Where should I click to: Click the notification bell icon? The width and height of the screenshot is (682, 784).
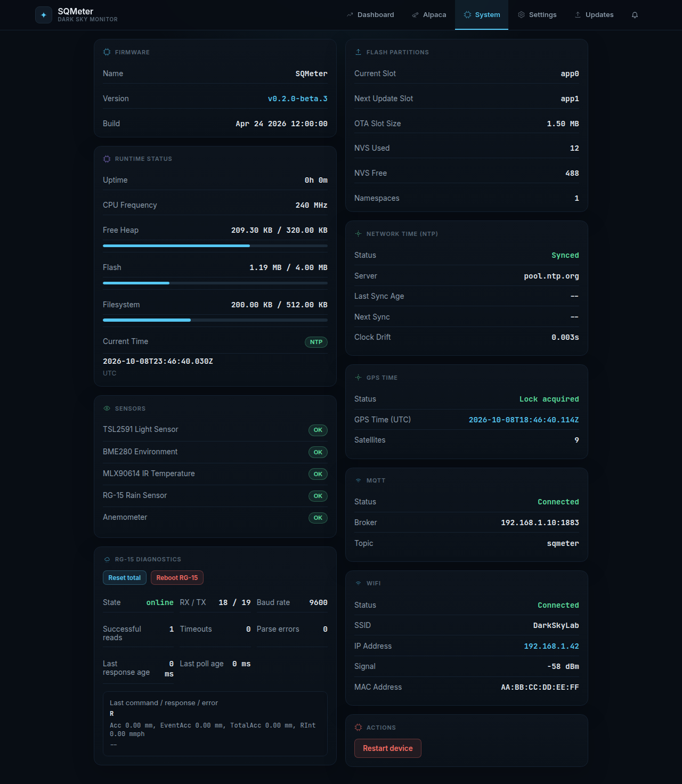635,15
